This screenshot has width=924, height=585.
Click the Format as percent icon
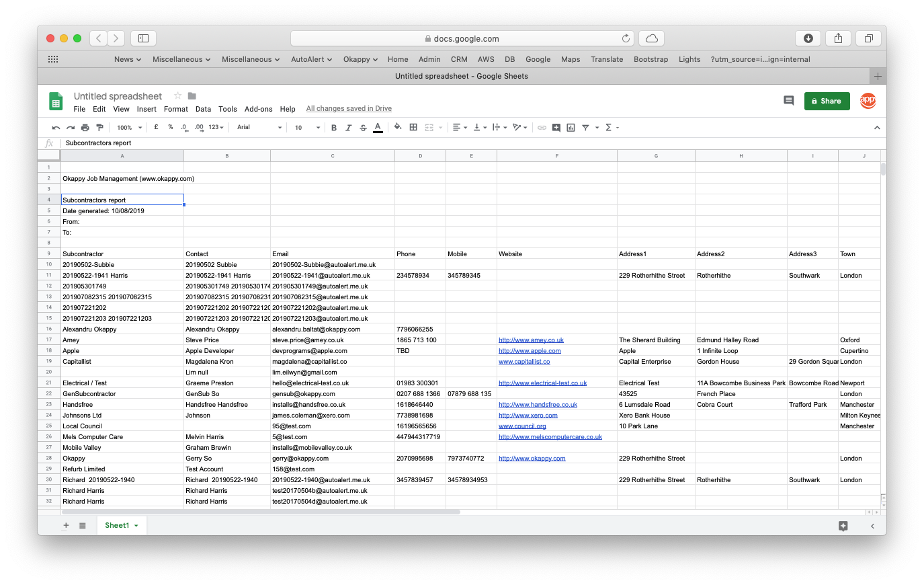(x=170, y=127)
